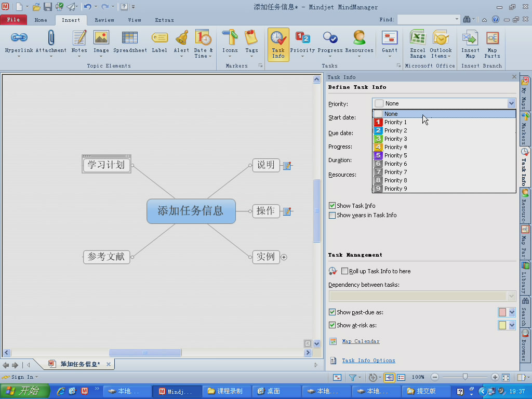Click the fit map icon in status bar
532x399 pixels.
[x=506, y=377]
